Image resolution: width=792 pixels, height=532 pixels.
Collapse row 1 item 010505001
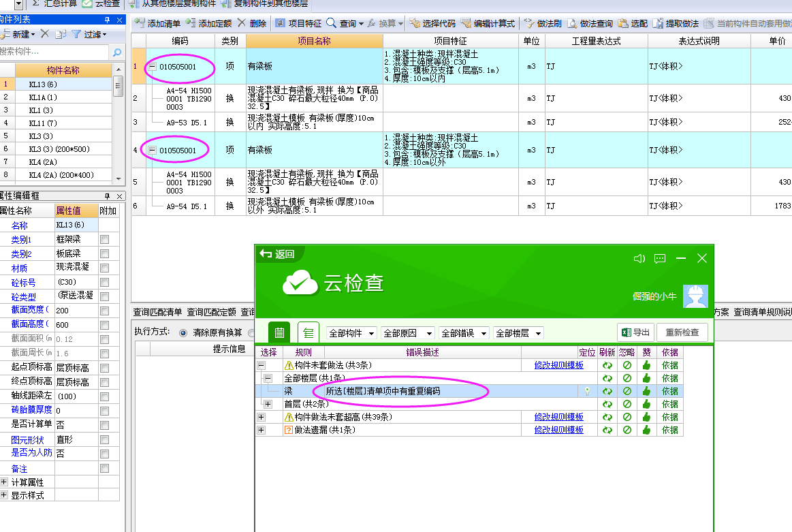[152, 66]
